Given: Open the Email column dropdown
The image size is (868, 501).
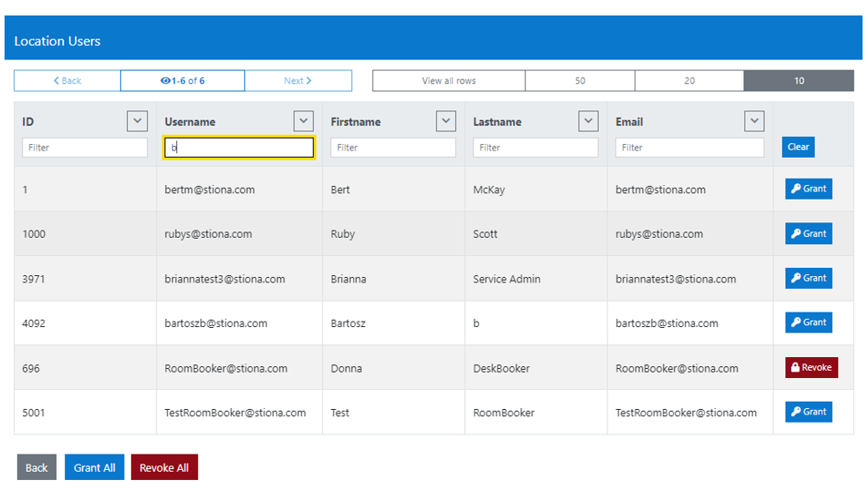Looking at the screenshot, I should 754,121.
